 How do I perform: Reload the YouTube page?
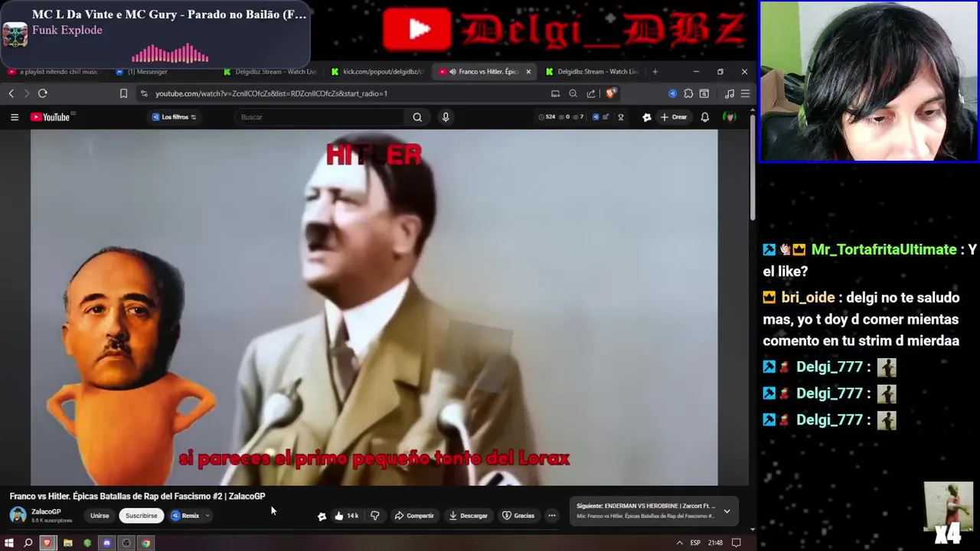pyautogui.click(x=43, y=93)
